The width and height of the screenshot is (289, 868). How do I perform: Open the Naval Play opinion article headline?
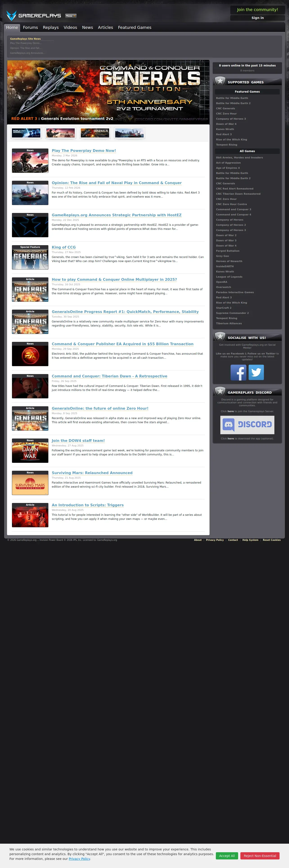point(117,183)
